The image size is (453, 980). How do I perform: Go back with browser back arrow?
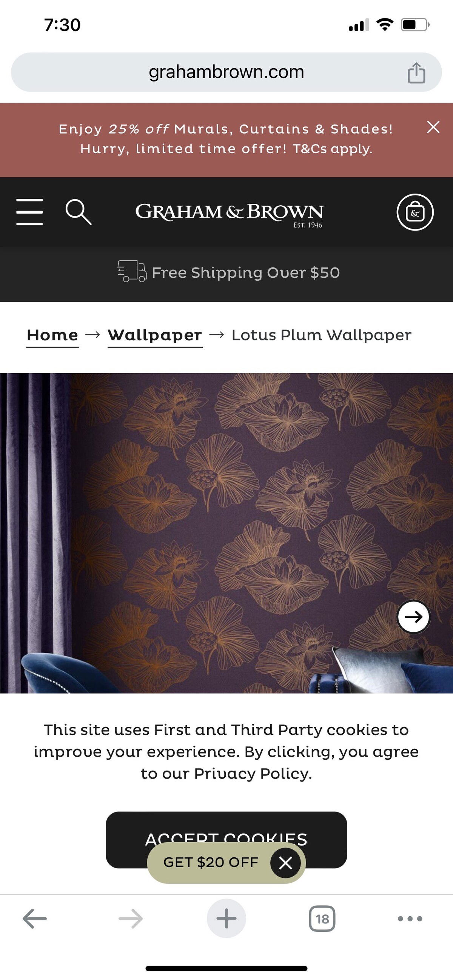coord(35,918)
